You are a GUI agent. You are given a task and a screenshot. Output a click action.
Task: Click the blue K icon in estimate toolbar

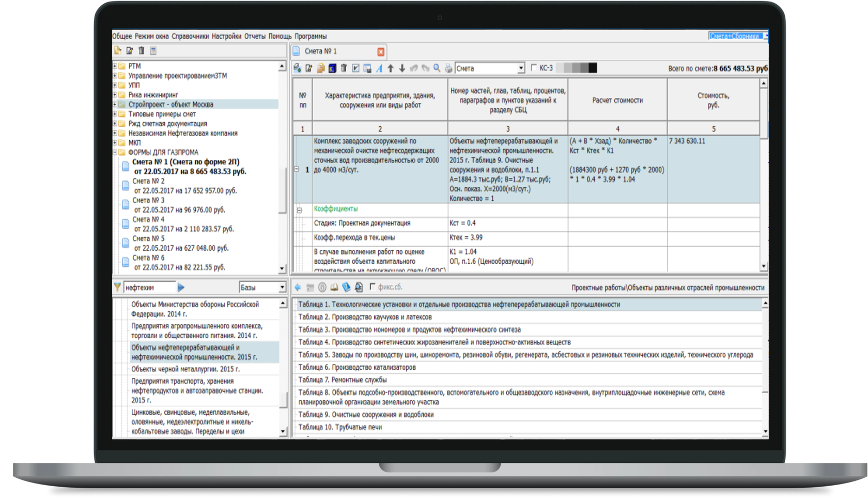pos(332,68)
